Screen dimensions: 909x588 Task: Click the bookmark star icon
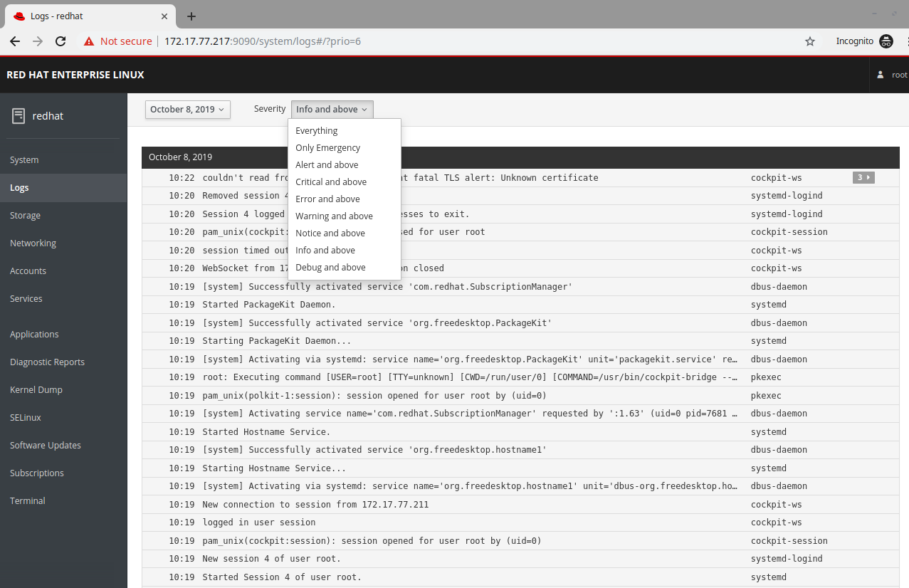[809, 41]
